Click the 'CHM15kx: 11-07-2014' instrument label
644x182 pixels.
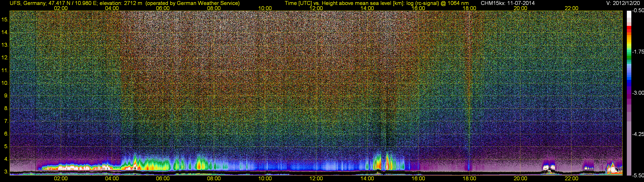coord(508,3)
